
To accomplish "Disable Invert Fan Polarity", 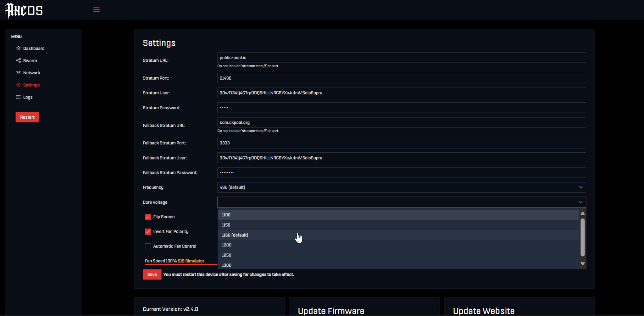I will click(148, 232).
